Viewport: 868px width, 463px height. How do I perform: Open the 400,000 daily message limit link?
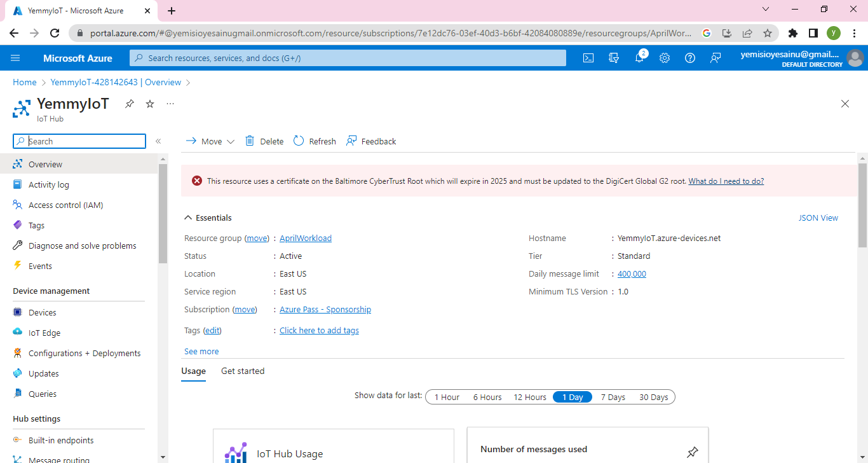point(632,273)
